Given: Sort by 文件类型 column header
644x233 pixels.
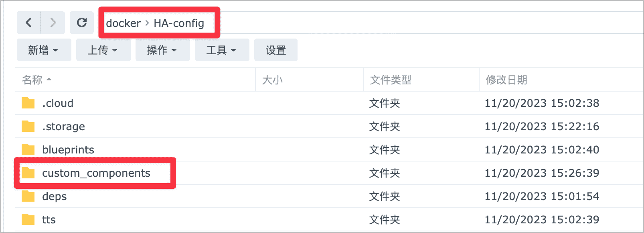Looking at the screenshot, I should [x=391, y=80].
